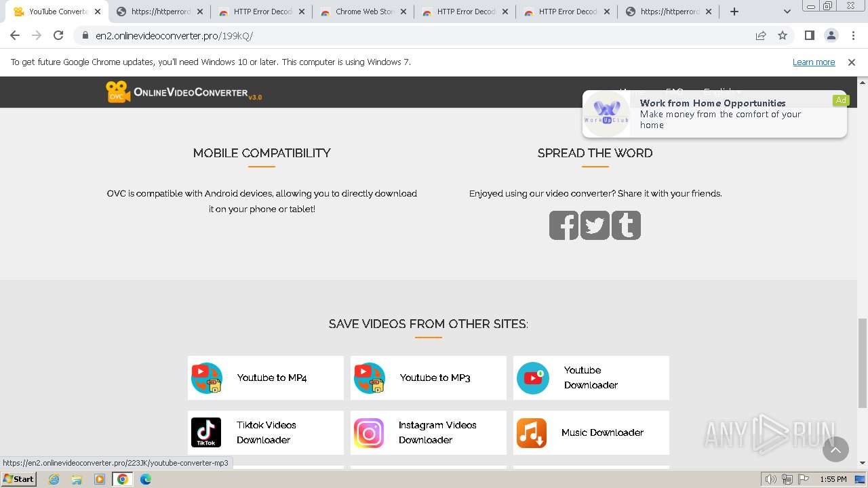Click the orange music note icon
The image size is (868, 488).
[x=532, y=432]
